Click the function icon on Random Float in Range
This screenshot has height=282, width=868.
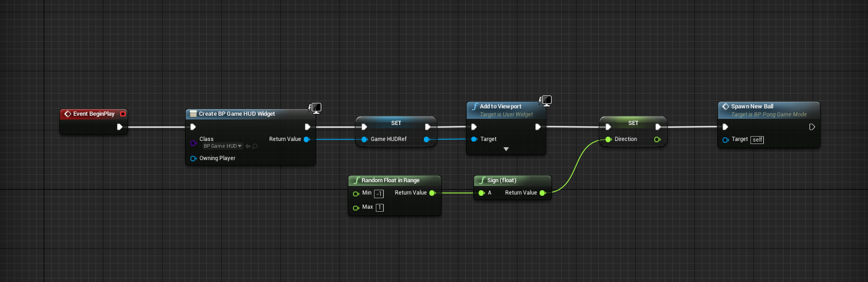pyautogui.click(x=356, y=180)
